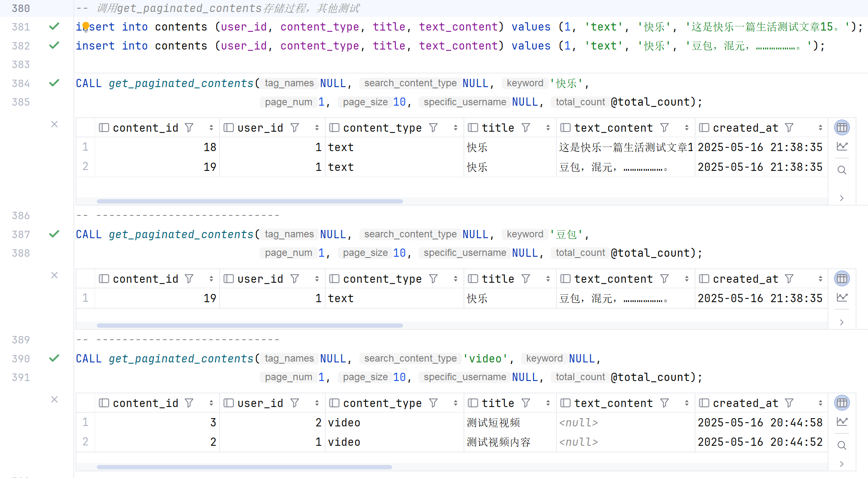
Task: Sort created_at column in third result
Action: click(820, 403)
